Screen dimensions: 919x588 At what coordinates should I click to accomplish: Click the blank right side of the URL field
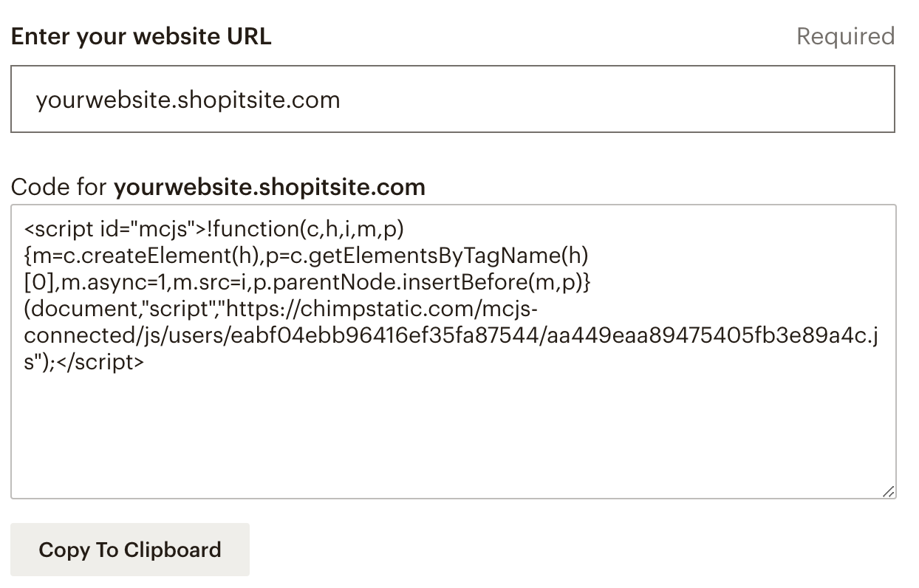pos(665,99)
